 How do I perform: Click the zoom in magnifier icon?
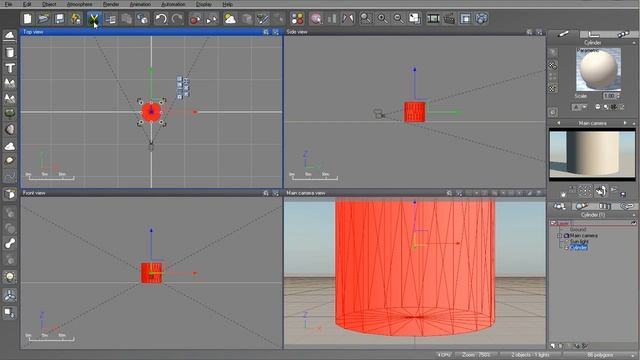pyautogui.click(x=382, y=19)
